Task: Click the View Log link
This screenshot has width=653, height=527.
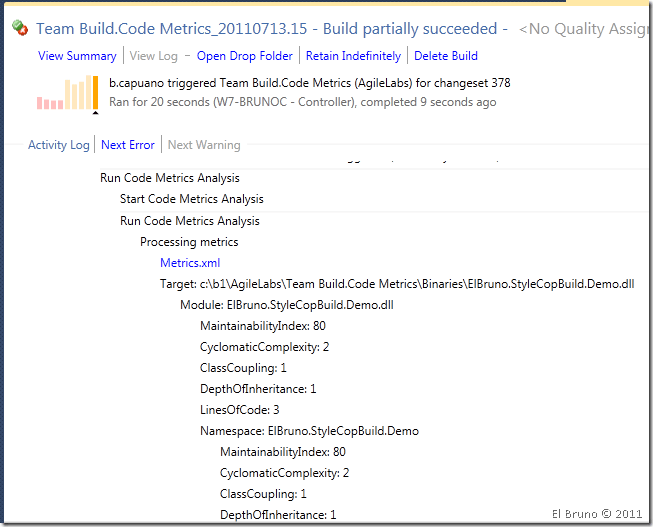Action: [155, 56]
